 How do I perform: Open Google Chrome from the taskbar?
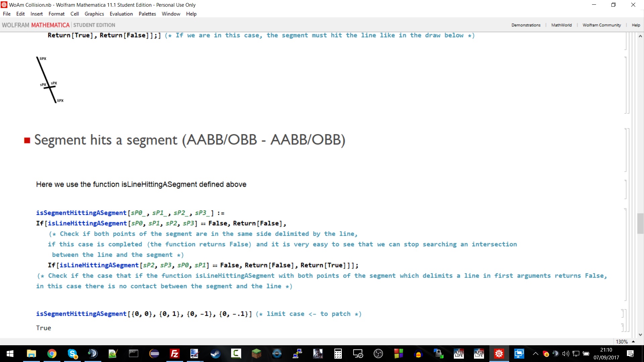click(52, 354)
